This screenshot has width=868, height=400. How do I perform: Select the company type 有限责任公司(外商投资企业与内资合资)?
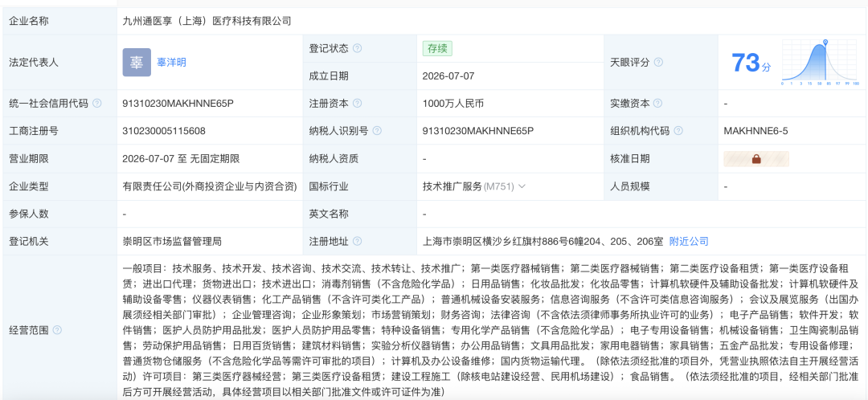210,186
